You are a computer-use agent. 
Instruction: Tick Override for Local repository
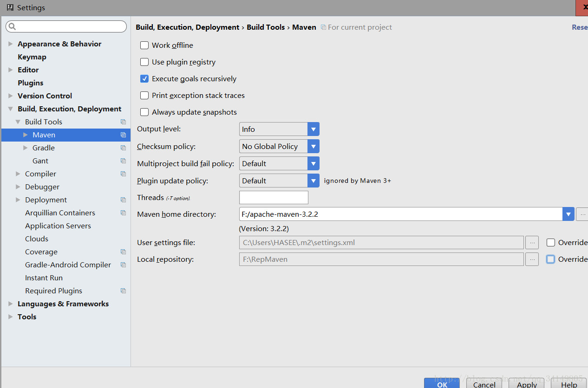(x=551, y=259)
